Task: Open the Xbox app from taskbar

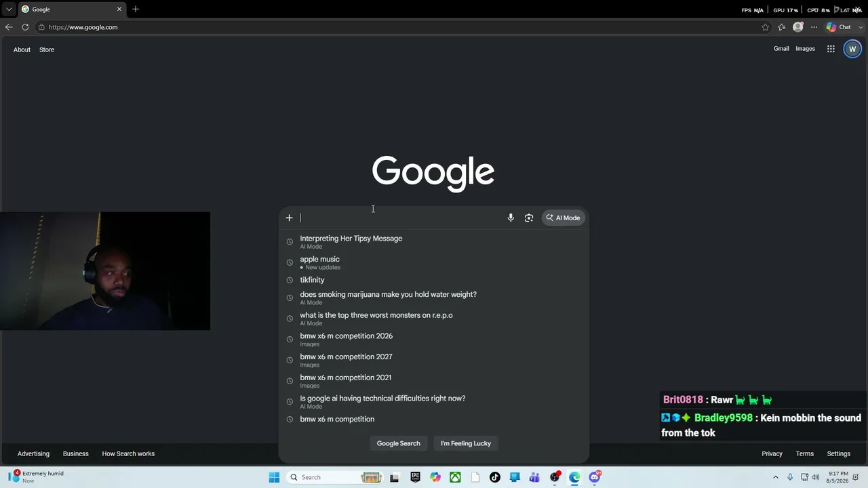Action: point(455,477)
